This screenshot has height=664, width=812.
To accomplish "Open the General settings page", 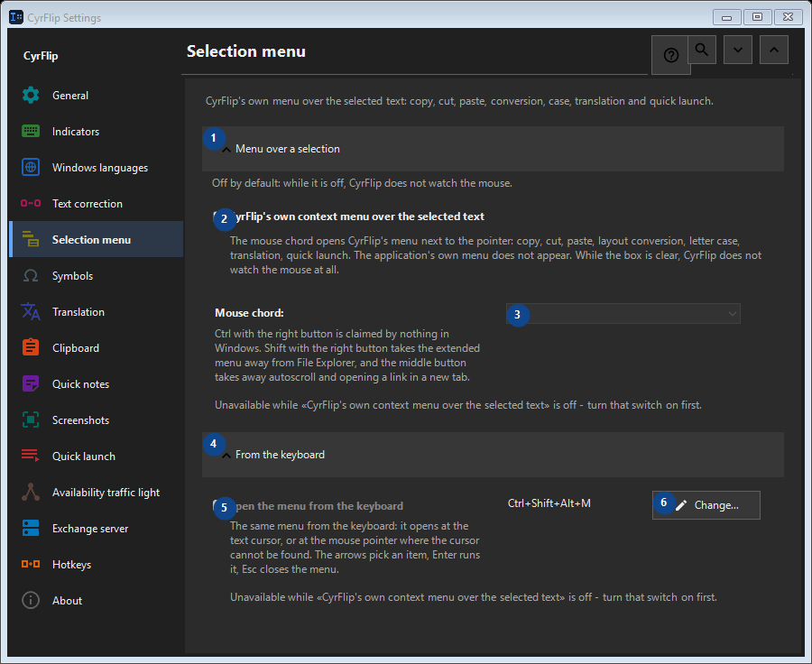I will pyautogui.click(x=97, y=96).
